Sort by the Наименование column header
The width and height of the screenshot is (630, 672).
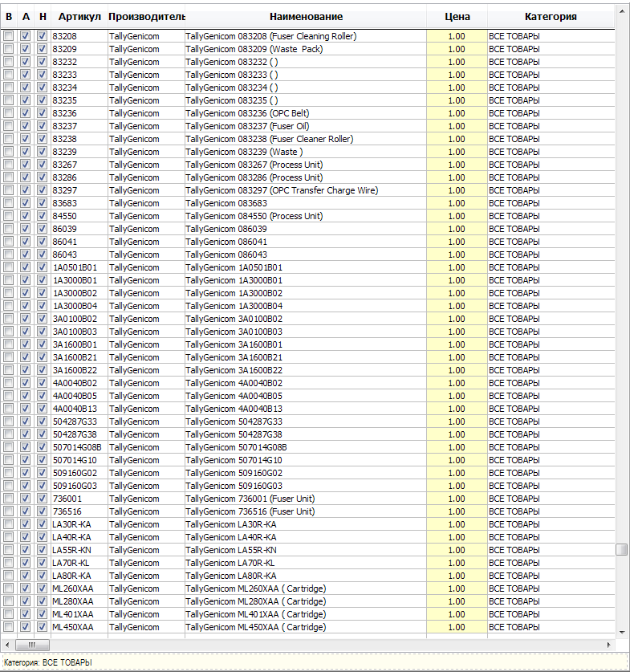[306, 17]
